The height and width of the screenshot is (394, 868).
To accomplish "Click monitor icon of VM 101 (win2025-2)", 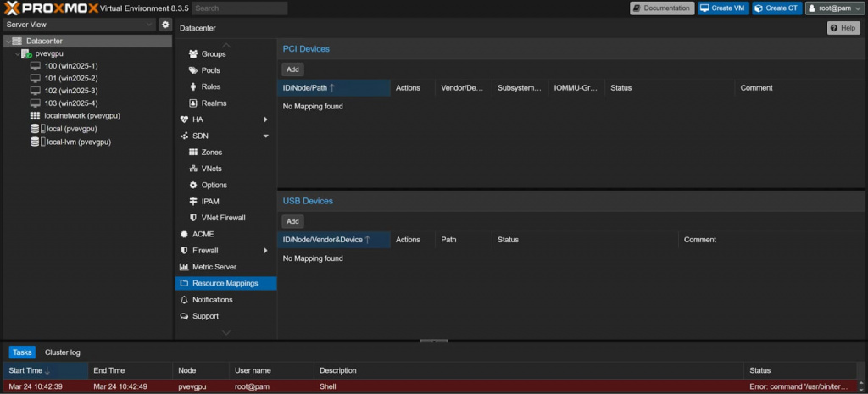I will tap(36, 78).
